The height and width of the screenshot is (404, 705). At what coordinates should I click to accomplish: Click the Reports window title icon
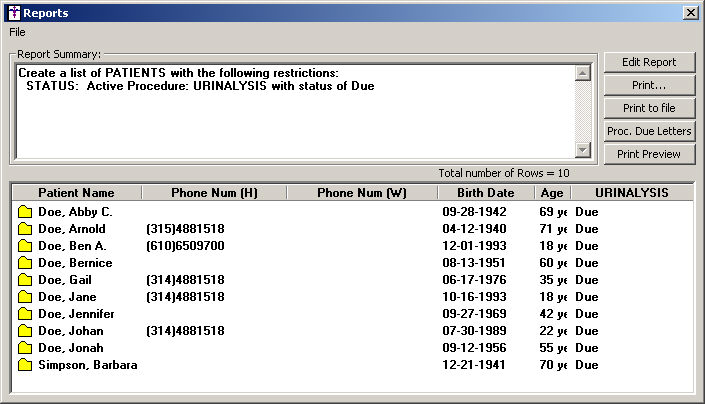coord(14,13)
